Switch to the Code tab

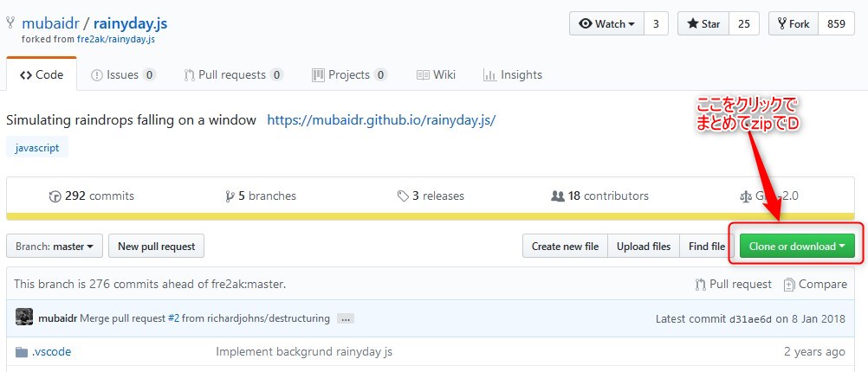[42, 74]
